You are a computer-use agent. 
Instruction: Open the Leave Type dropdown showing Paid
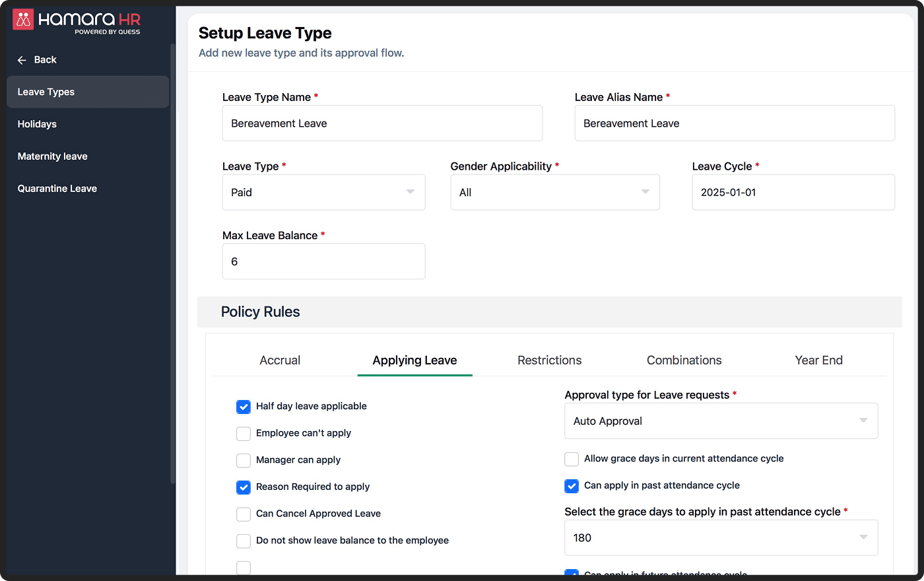click(323, 192)
